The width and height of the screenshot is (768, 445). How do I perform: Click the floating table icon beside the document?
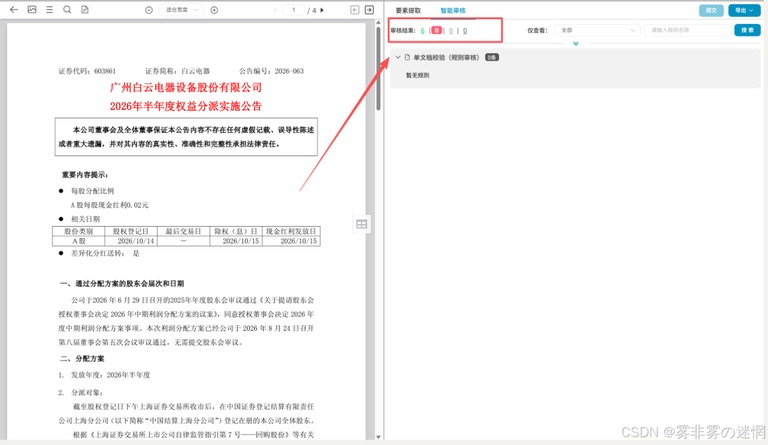(x=361, y=224)
